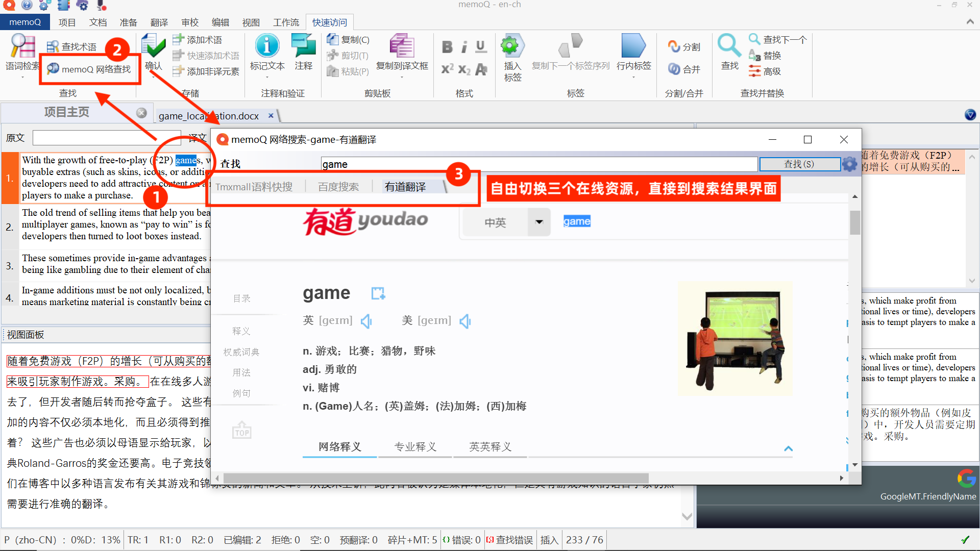Open the 项目主页 tab

point(66,112)
